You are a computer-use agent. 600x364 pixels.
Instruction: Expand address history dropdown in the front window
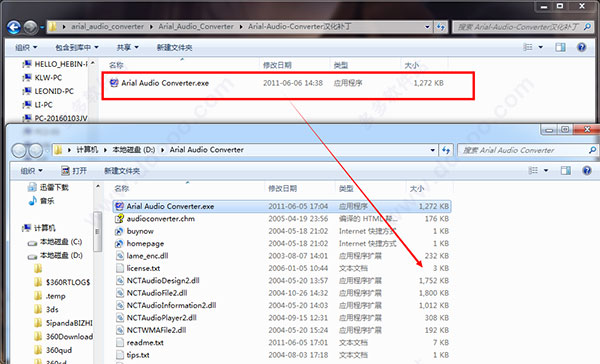click(432, 150)
